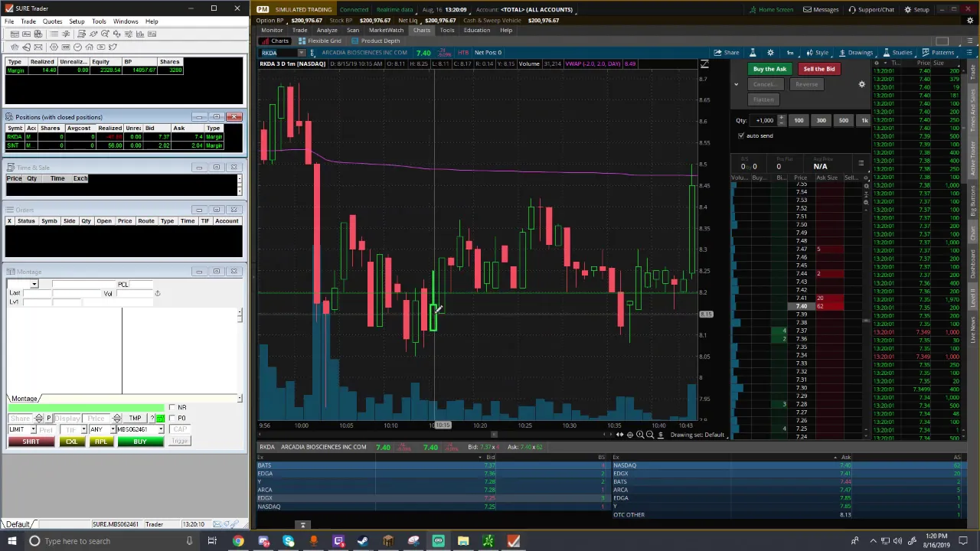The height and width of the screenshot is (551, 980).
Task: Open Google Chrome from the Windows taskbar
Action: pos(238,541)
